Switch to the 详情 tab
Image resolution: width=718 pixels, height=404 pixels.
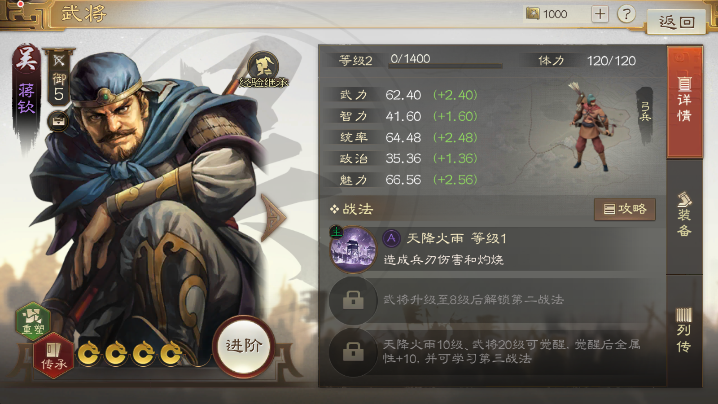(x=684, y=102)
